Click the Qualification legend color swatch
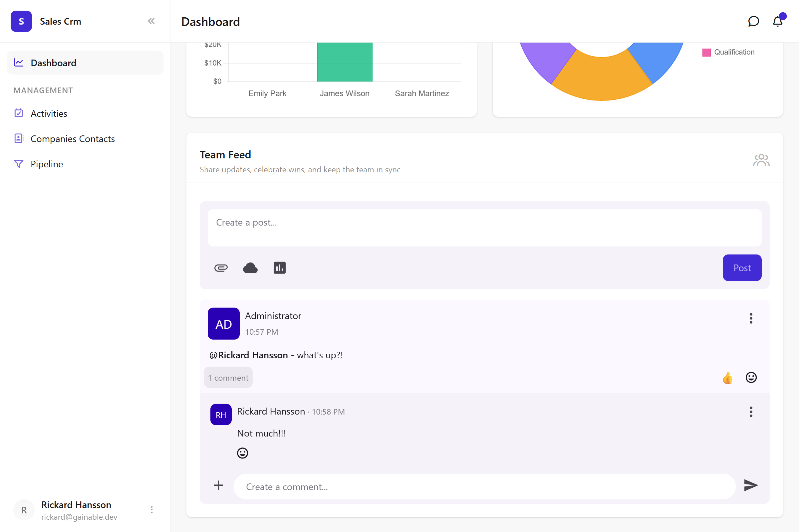The width and height of the screenshot is (799, 532). (x=706, y=52)
